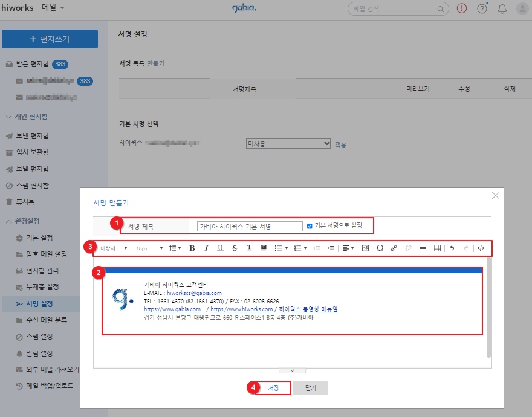This screenshot has width=532, height=417.
Task: Open 받은 편지함 inbox
Action: [33, 64]
